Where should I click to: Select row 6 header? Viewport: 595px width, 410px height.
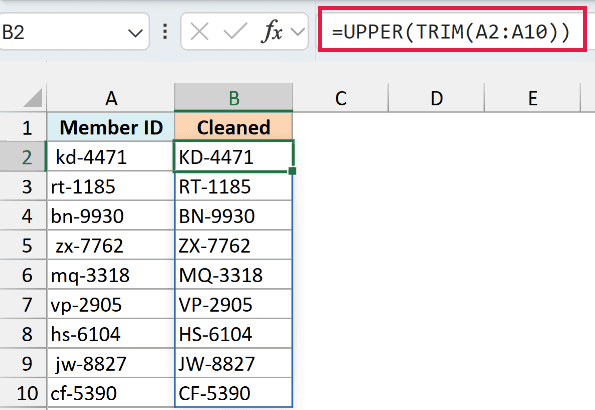[23, 275]
